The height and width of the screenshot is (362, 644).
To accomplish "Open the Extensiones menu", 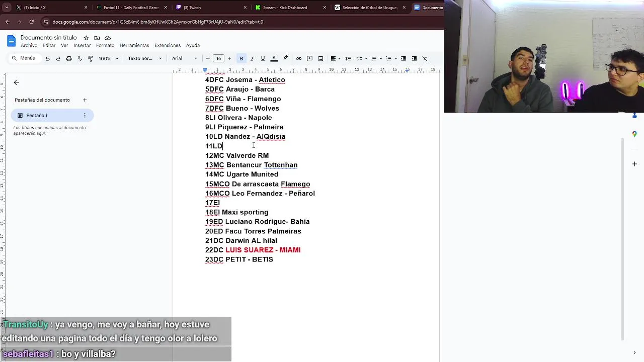I will [168, 45].
